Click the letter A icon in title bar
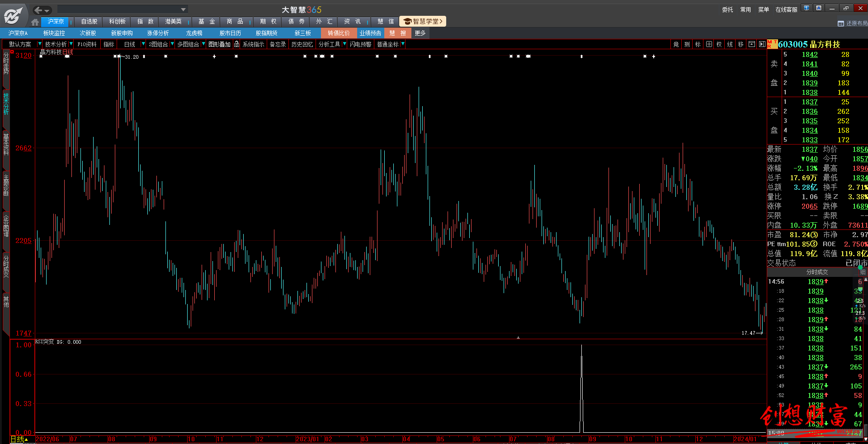The image size is (868, 444). point(819,8)
